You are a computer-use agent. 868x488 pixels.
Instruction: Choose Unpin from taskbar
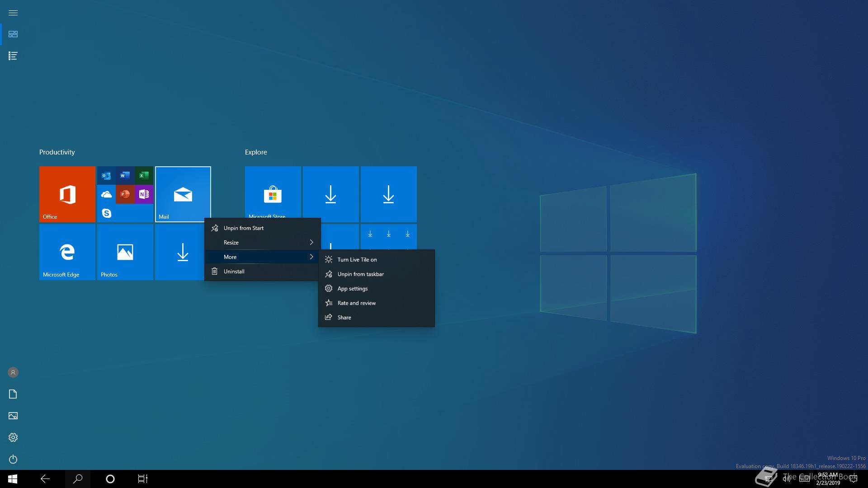(x=377, y=274)
